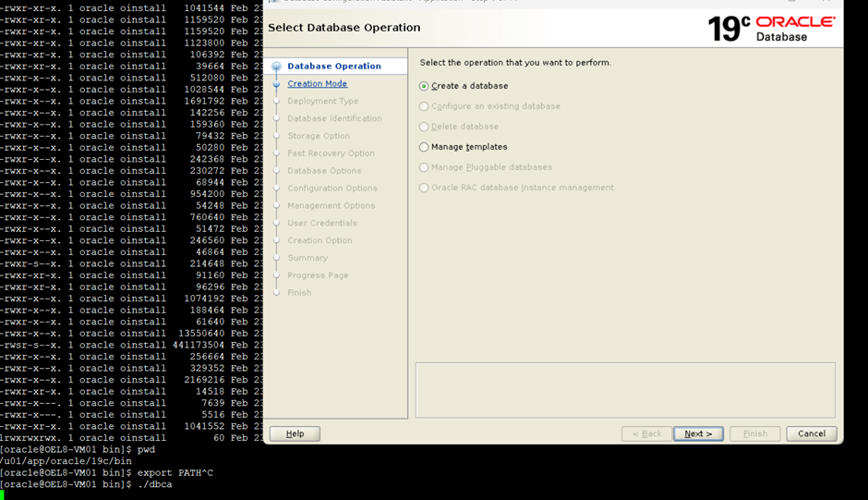
Task: Click the Creation Mode step bullet icon
Action: (x=276, y=84)
